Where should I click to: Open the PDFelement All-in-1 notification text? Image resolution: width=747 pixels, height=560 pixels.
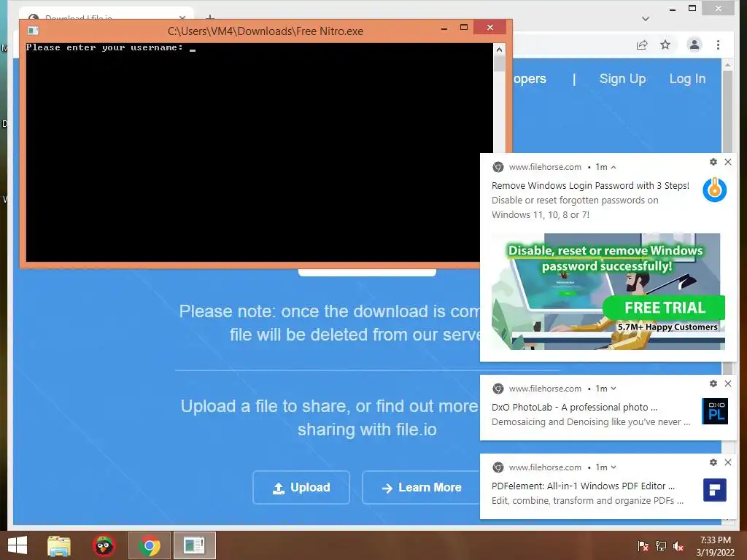click(583, 486)
